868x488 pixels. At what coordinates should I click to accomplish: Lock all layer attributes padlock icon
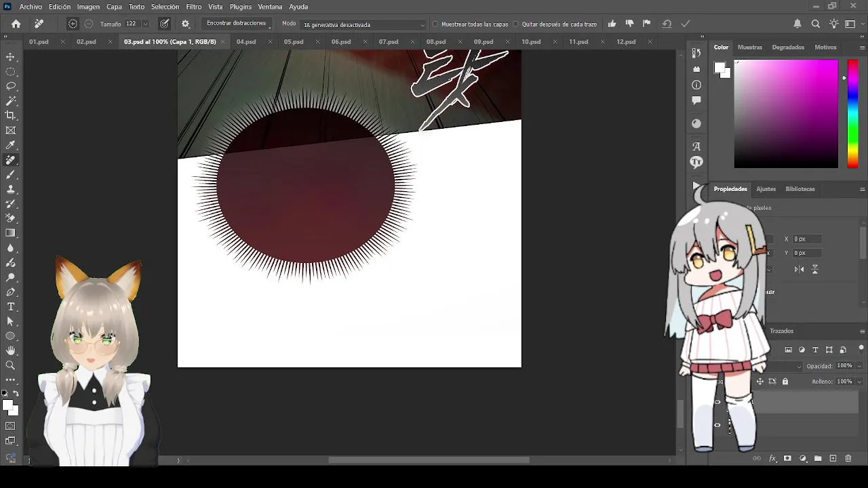pos(785,382)
